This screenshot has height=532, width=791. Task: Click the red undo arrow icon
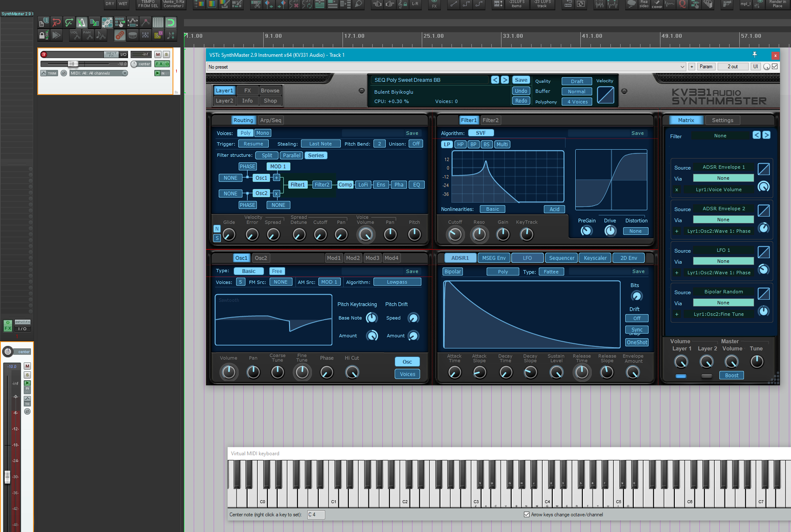pos(56,22)
